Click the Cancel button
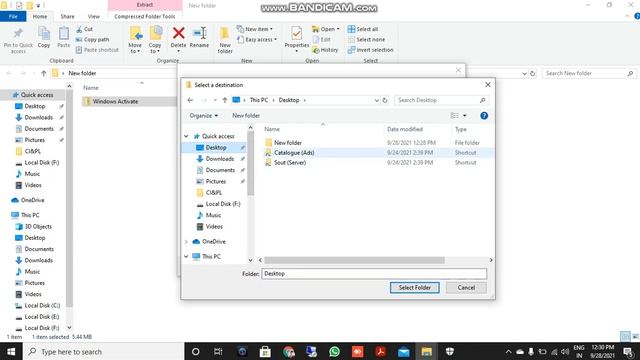Image resolution: width=640 pixels, height=360 pixels. point(466,288)
